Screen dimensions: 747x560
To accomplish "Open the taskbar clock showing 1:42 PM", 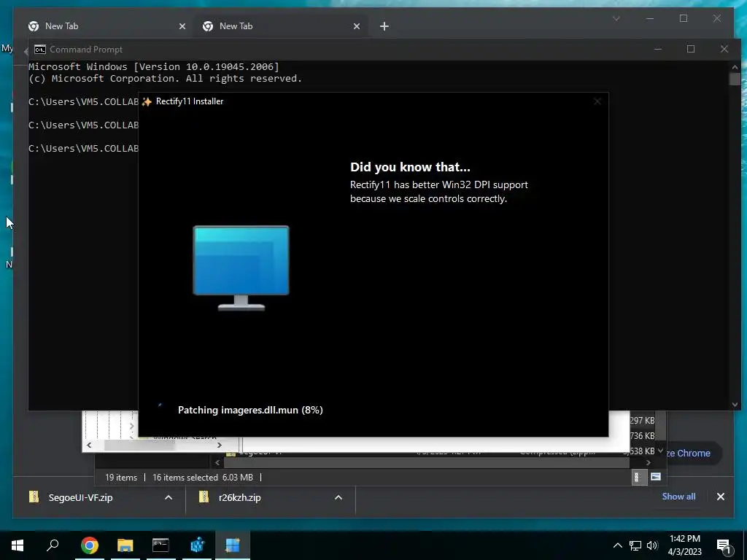I will 684,545.
